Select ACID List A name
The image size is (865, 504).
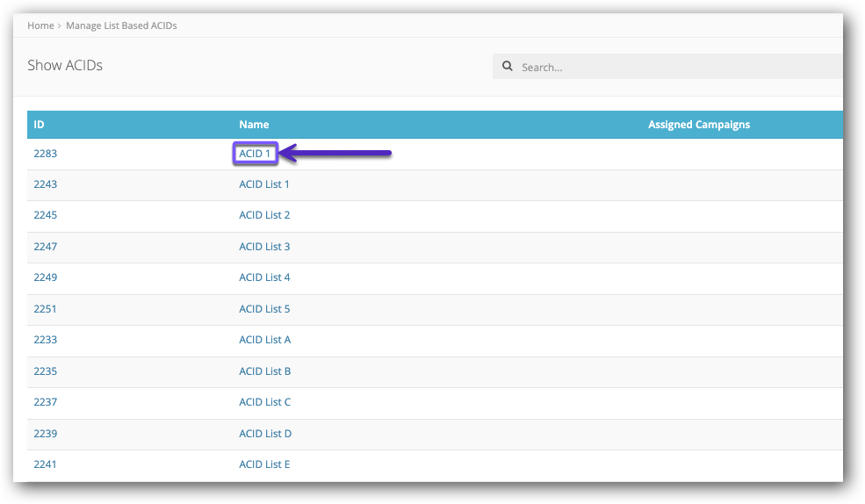[264, 340]
